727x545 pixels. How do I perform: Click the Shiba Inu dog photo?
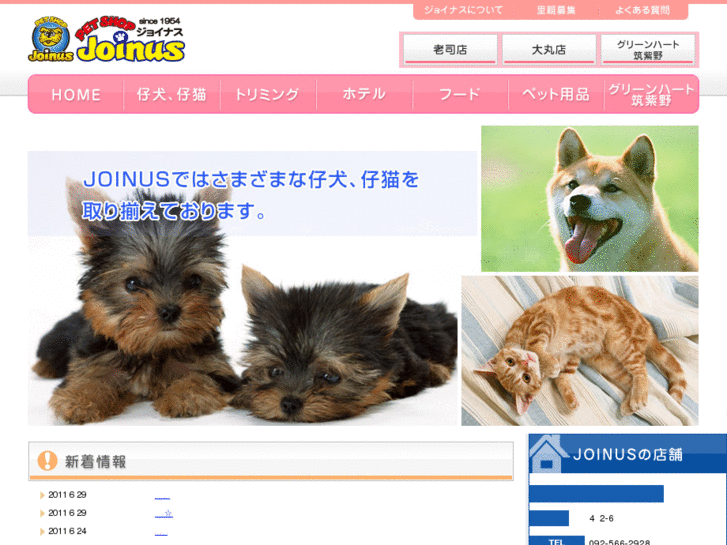pyautogui.click(x=589, y=199)
